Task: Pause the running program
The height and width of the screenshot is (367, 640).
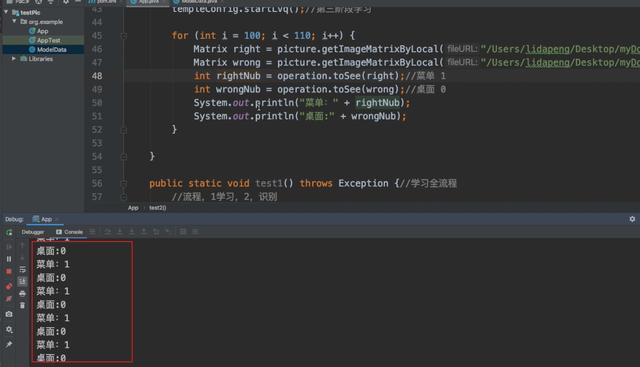Action: pyautogui.click(x=9, y=259)
